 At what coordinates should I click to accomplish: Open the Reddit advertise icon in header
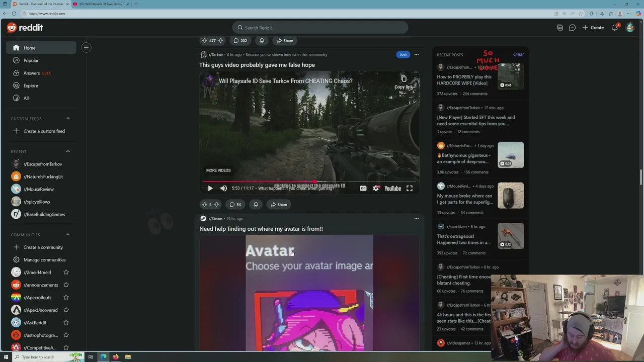point(559,28)
